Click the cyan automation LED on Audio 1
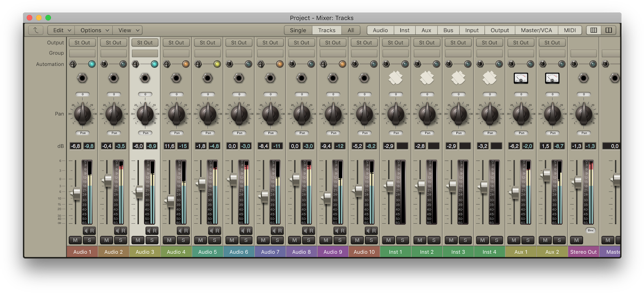The image size is (644, 293). (x=92, y=64)
